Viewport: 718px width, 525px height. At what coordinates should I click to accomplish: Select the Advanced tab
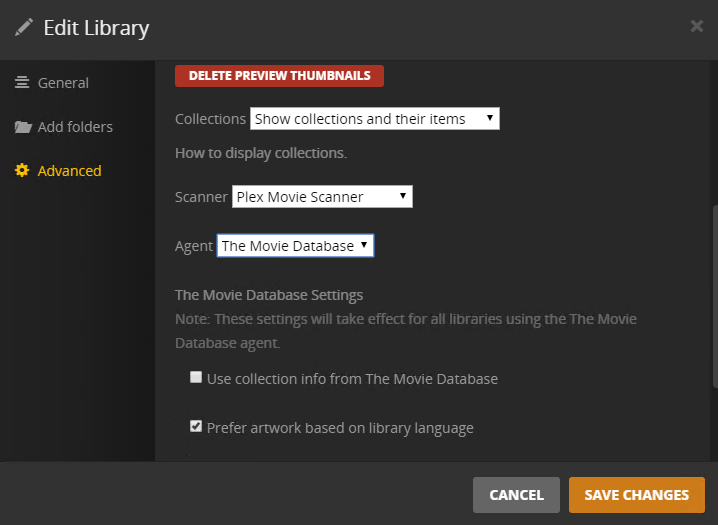coord(69,171)
